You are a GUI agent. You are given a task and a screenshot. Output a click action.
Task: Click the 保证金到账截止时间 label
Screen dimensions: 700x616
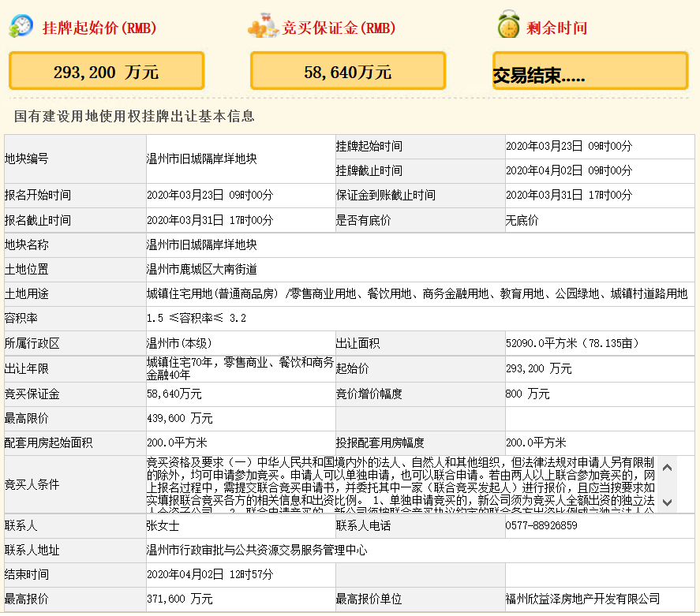pos(386,196)
